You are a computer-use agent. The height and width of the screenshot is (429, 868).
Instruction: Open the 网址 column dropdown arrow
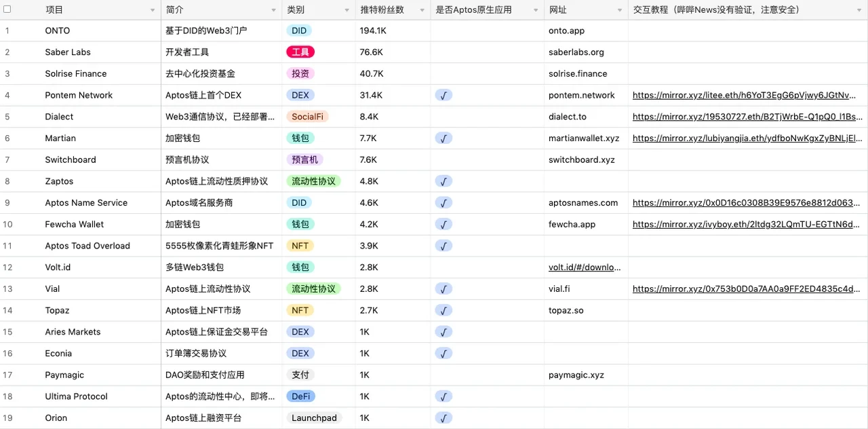[620, 10]
